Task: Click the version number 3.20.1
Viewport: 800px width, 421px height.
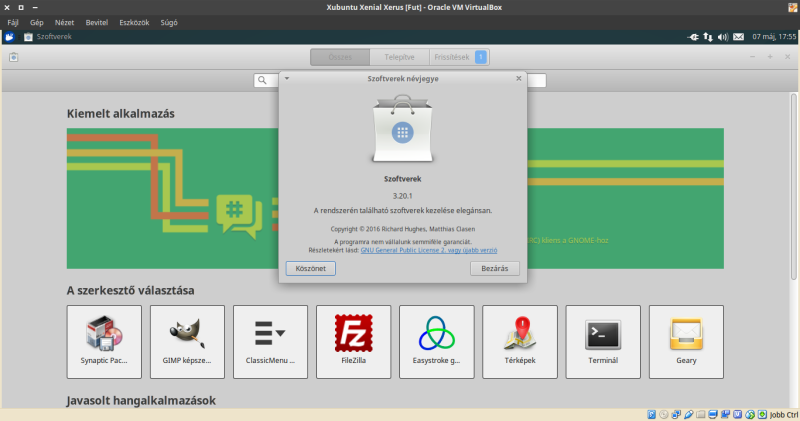Action: (x=403, y=195)
